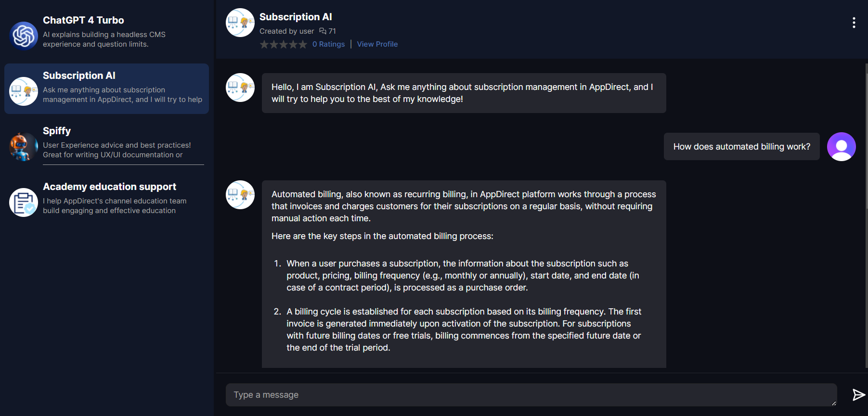Click the Subscription AI avatar in the sidebar

pyautogui.click(x=24, y=91)
